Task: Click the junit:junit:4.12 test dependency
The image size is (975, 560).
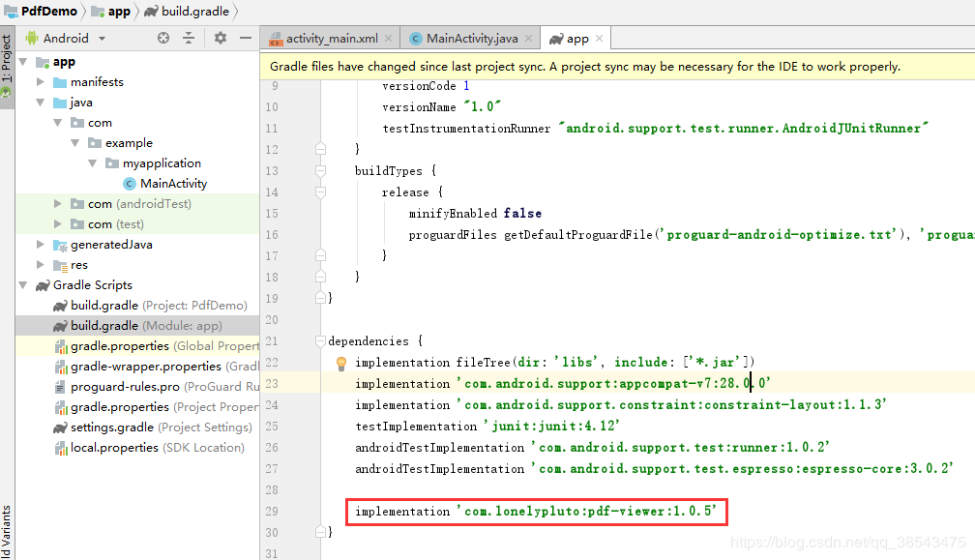Action: click(553, 427)
